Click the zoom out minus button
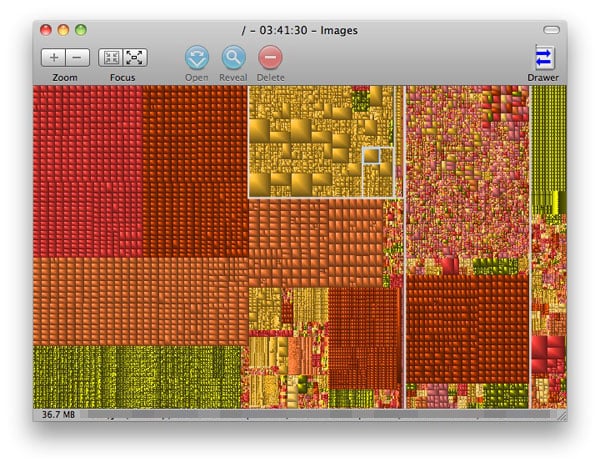 tap(78, 58)
